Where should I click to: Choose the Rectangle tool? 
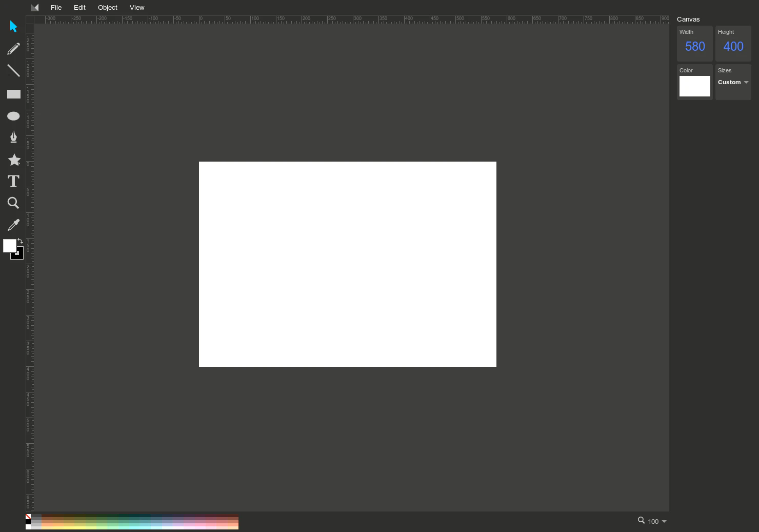[x=13, y=94]
